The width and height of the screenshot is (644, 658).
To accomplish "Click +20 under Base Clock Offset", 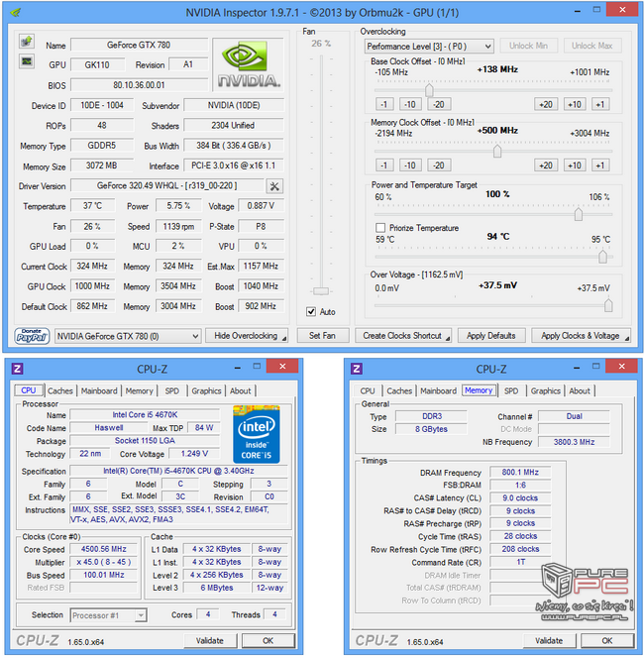I will (546, 104).
